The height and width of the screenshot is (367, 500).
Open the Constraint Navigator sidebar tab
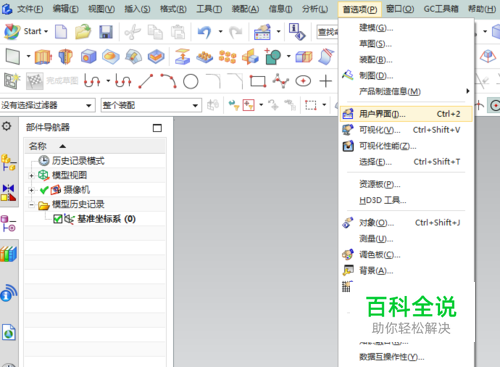(x=8, y=193)
